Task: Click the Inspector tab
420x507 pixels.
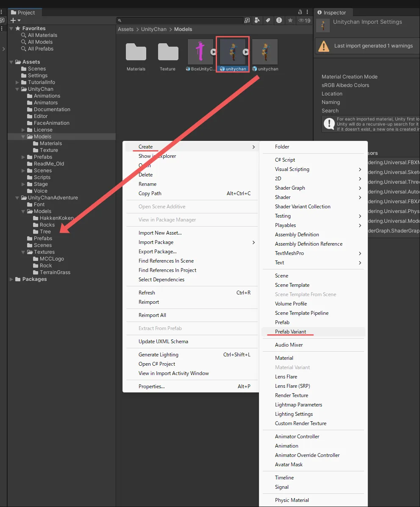Action: [334, 13]
